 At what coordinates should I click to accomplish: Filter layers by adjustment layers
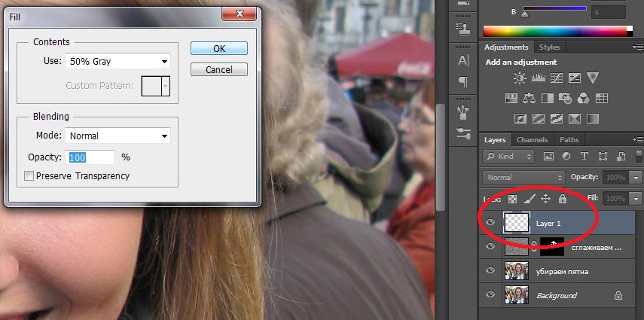pos(566,157)
